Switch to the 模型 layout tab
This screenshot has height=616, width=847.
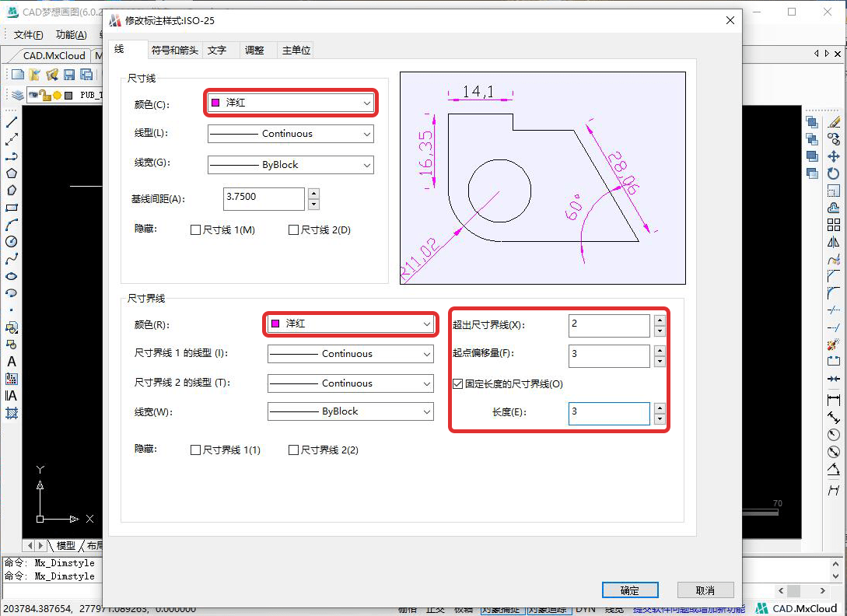(x=66, y=546)
